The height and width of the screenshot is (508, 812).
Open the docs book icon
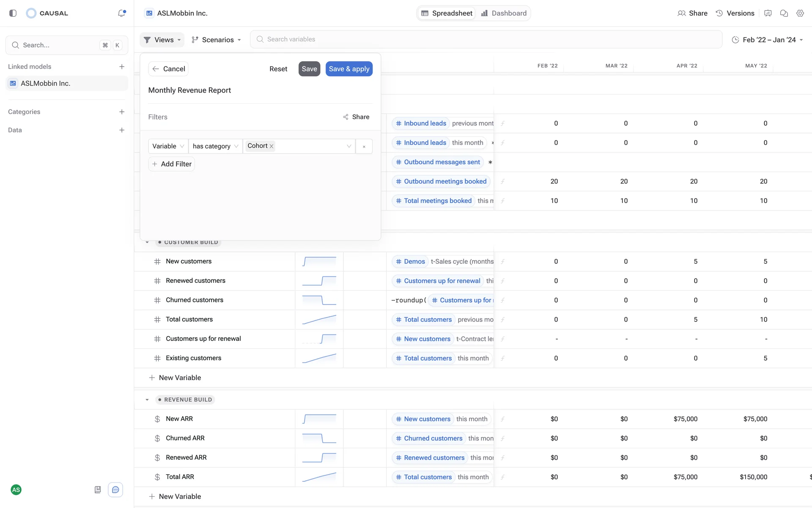coord(98,490)
